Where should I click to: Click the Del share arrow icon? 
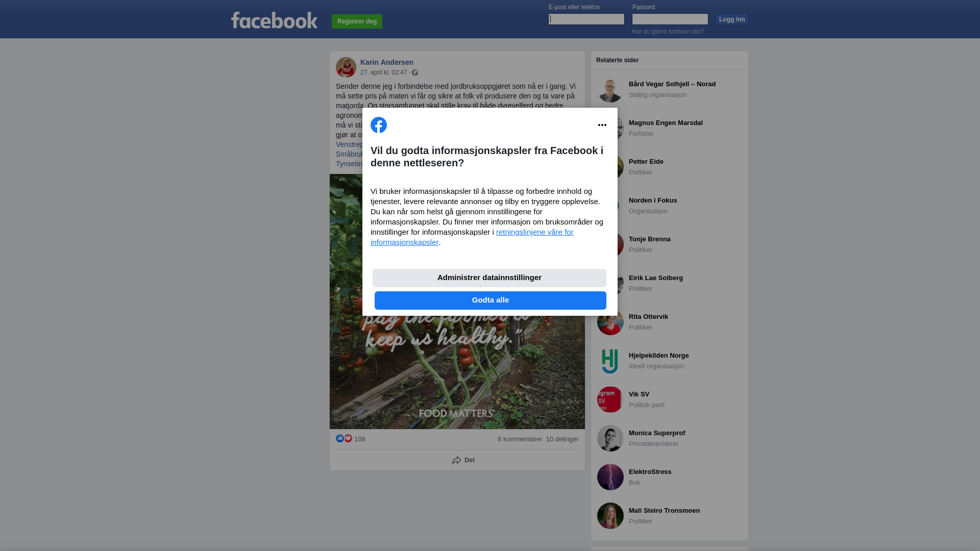(x=456, y=460)
